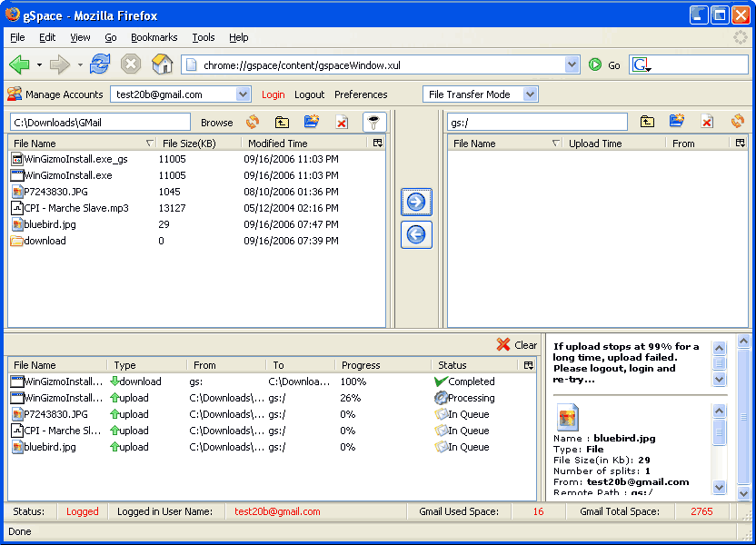Click the Firefox Back arrow button
Viewport: 756px width, 545px height.
(x=20, y=64)
